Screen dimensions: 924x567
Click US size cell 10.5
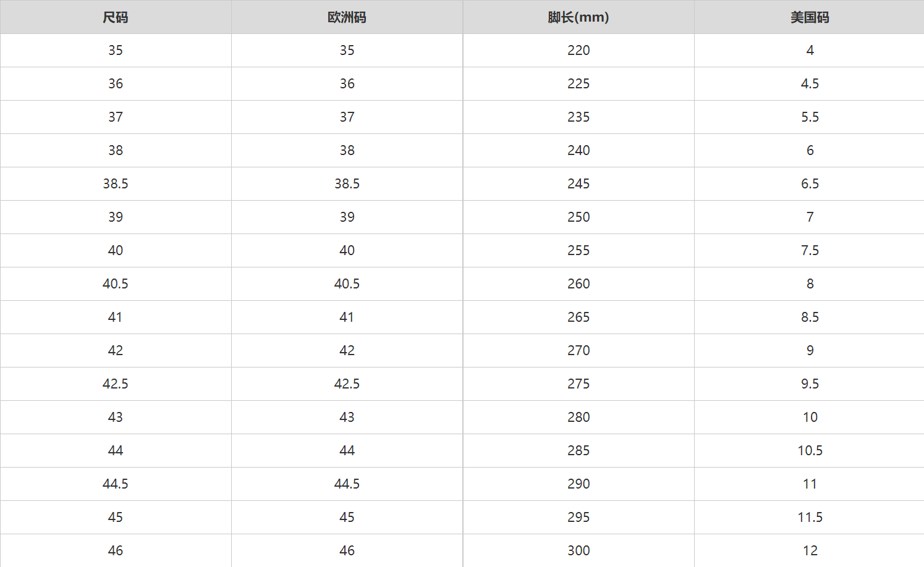pyautogui.click(x=810, y=451)
